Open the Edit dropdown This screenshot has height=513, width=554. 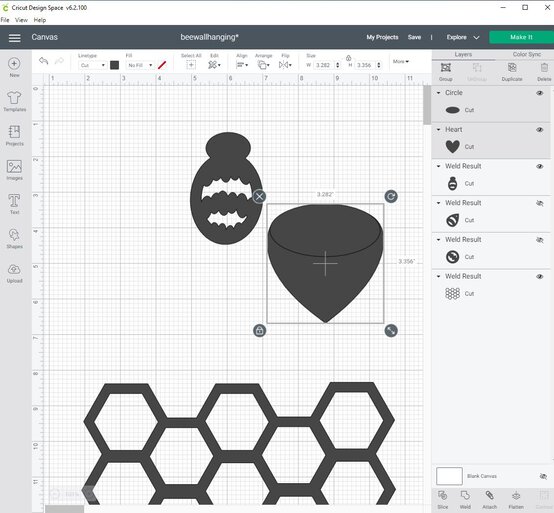(214, 65)
